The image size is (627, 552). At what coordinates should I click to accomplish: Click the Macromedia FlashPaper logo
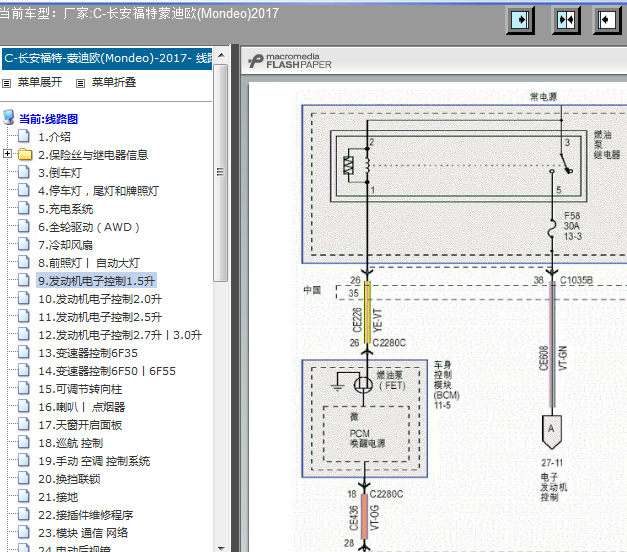pos(290,61)
